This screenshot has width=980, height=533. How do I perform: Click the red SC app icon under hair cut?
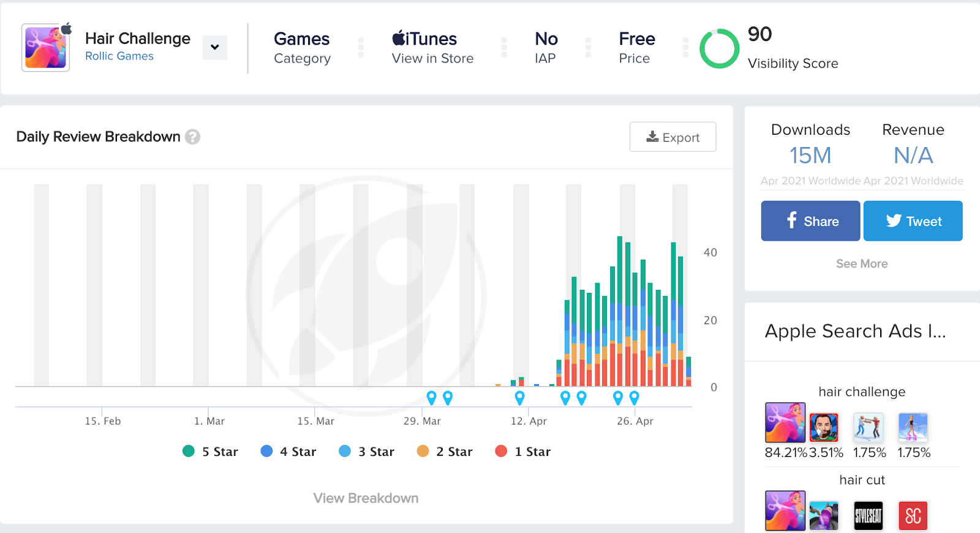pyautogui.click(x=913, y=515)
